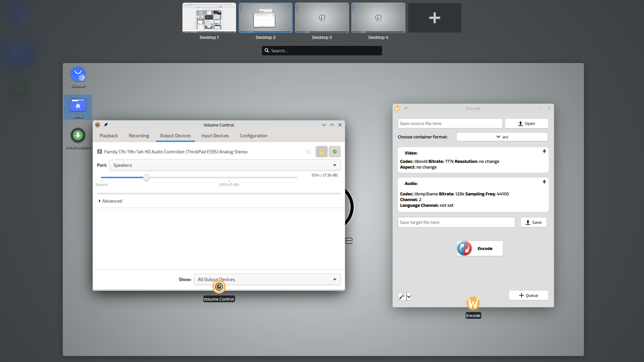
Task: Click the pin icon in Volume Control titlebar
Action: tap(106, 125)
